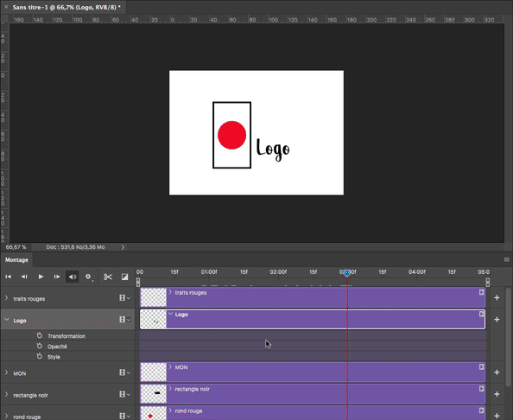513x420 pixels.
Task: Select rectangle noir clip thumbnail
Action: 154,394
